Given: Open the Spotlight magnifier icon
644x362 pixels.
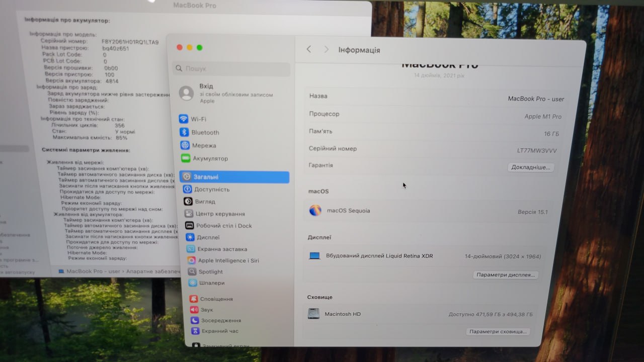Looking at the screenshot, I should click(192, 271).
